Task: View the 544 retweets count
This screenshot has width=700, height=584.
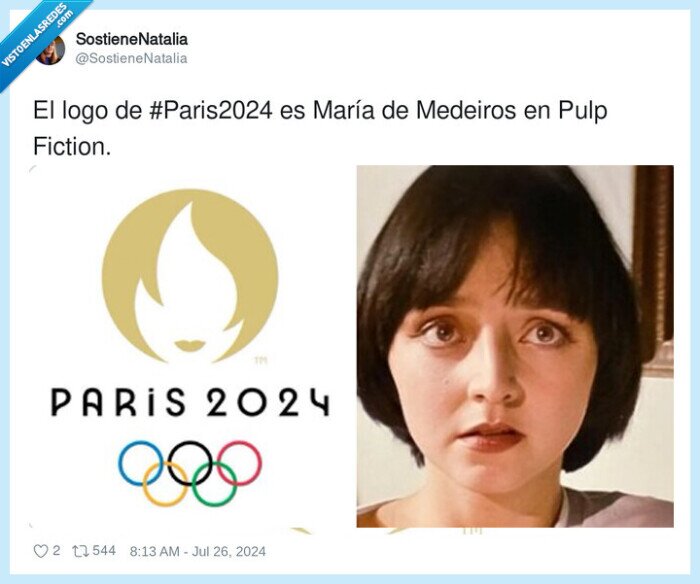Action: 104,551
